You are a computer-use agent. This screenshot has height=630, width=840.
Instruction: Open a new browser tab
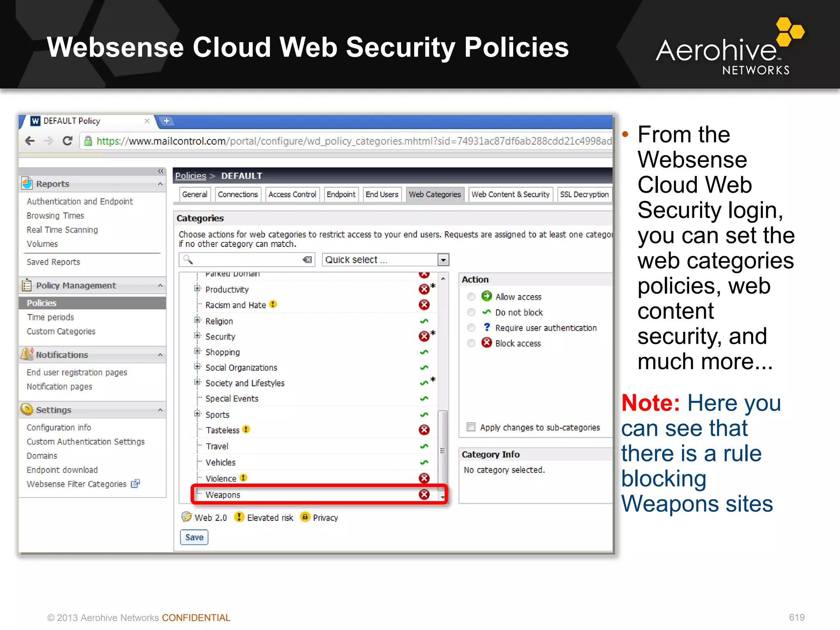point(167,121)
